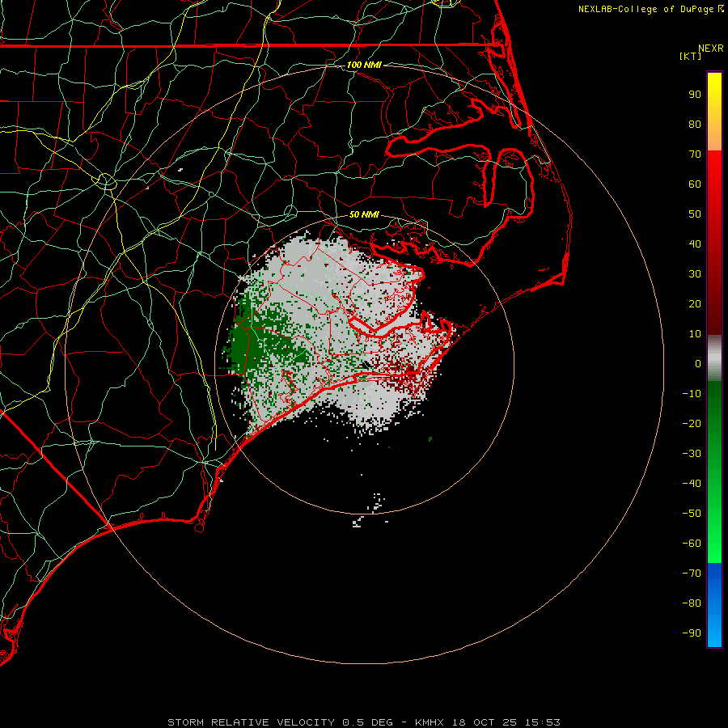This screenshot has height=728, width=728.
Task: Click the 50 NMI range ring label
Action: point(363,214)
